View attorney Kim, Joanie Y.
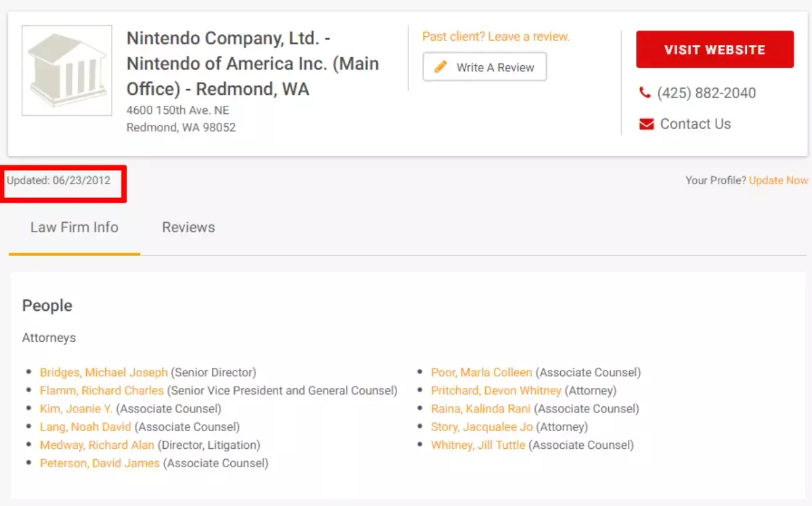Screen dimensions: 812x506 tap(76, 409)
